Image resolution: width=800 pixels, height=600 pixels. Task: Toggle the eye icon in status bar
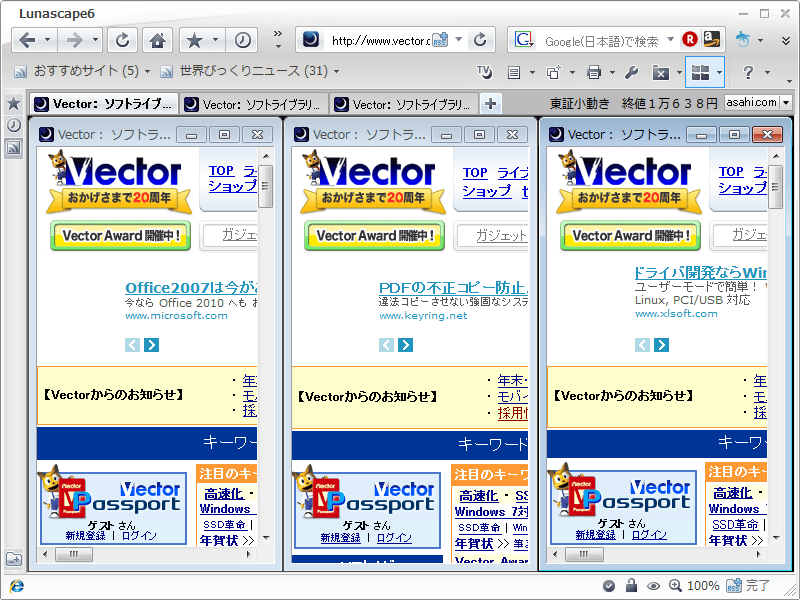654,586
